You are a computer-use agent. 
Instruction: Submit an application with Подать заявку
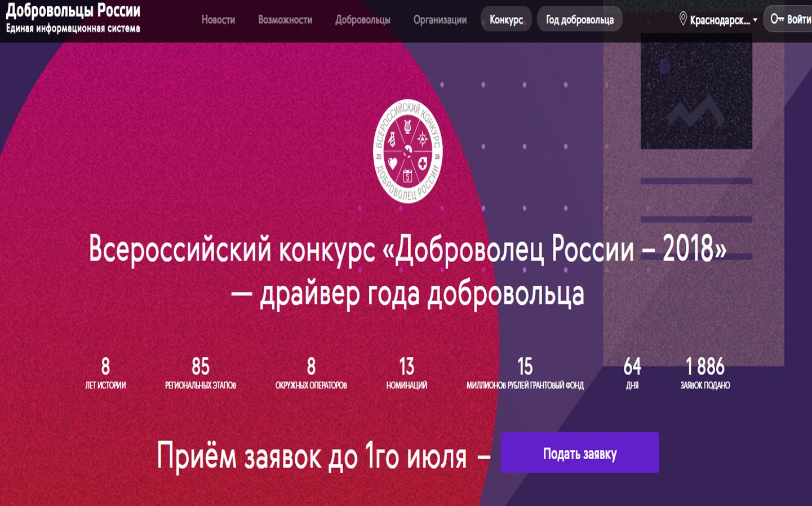click(x=580, y=452)
